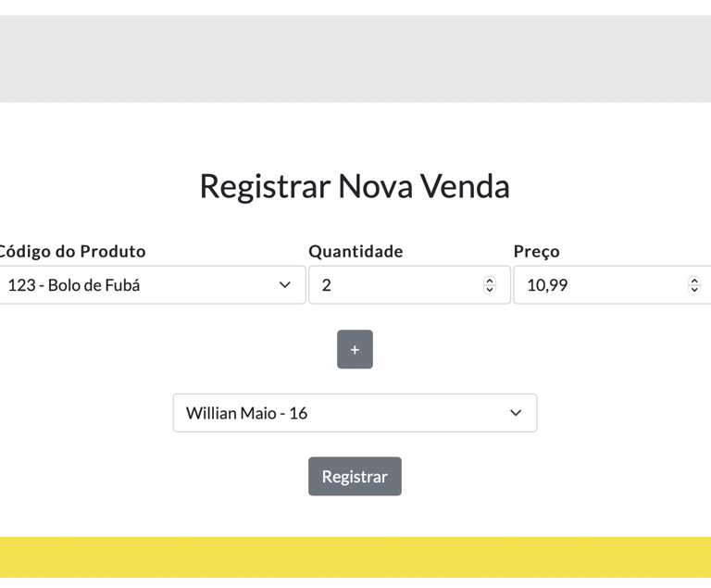Click the gray header banner
Screen dimensions: 711x588
click(x=355, y=58)
